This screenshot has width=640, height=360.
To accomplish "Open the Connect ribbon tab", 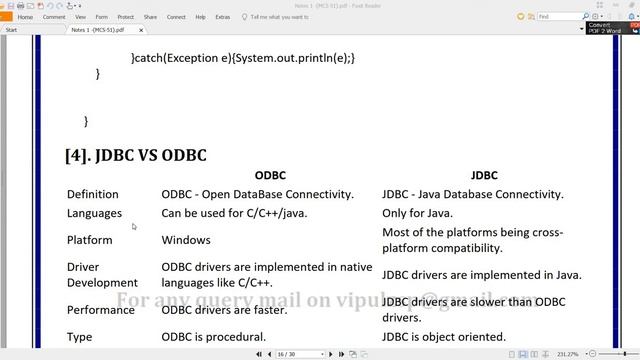I will point(176,17).
